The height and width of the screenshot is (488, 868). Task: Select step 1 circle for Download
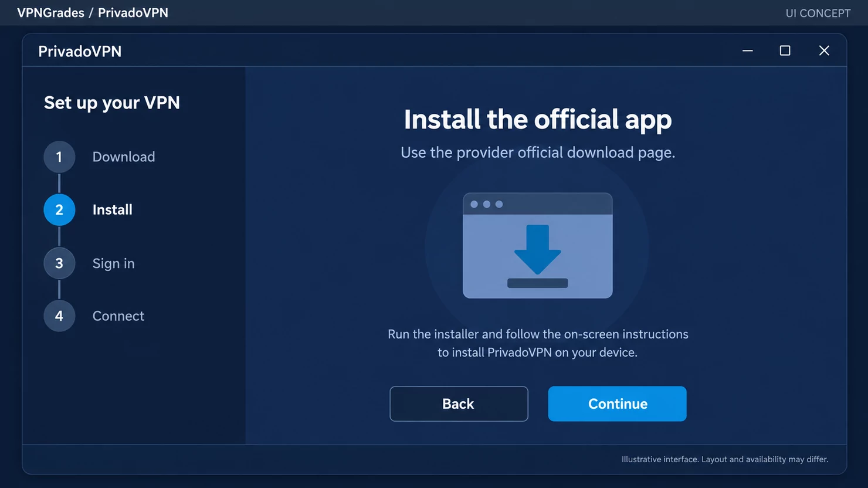[x=59, y=157]
